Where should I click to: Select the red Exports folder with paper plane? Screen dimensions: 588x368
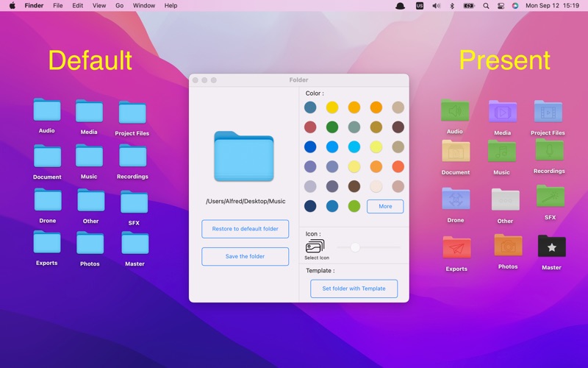point(456,248)
